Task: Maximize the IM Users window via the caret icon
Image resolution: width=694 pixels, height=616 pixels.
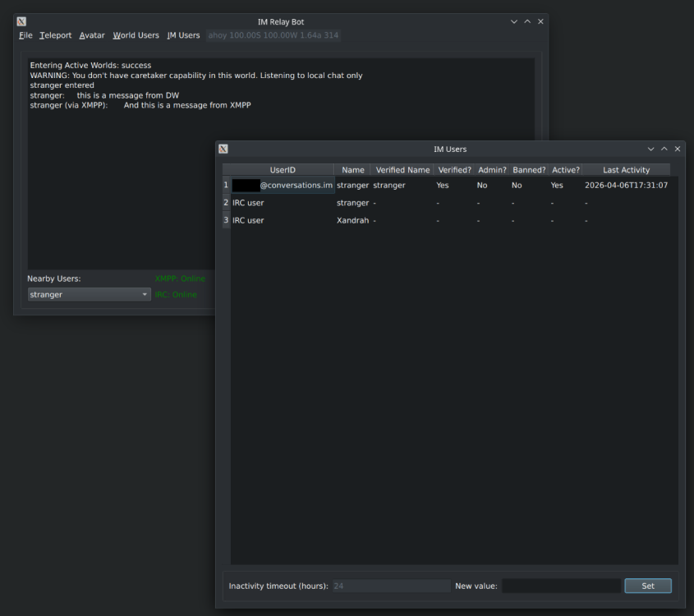Action: 664,149
